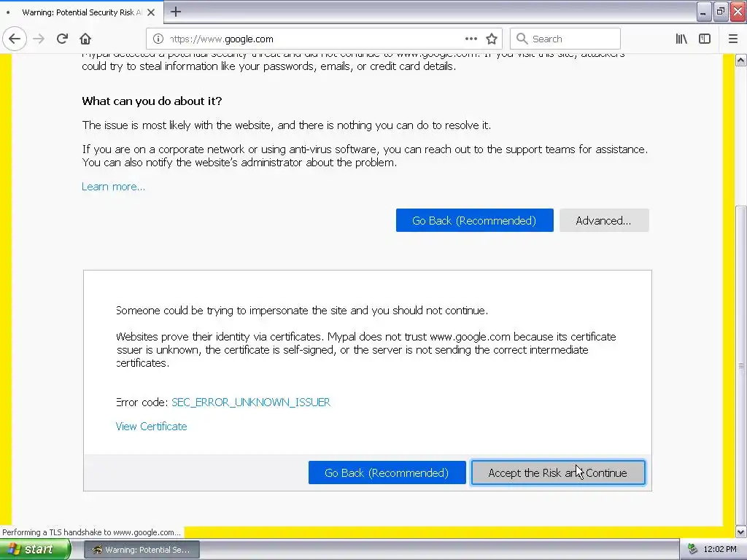This screenshot has width=747, height=560.
Task: Close the Warning: Potential Security Risk tab
Action: tap(151, 12)
